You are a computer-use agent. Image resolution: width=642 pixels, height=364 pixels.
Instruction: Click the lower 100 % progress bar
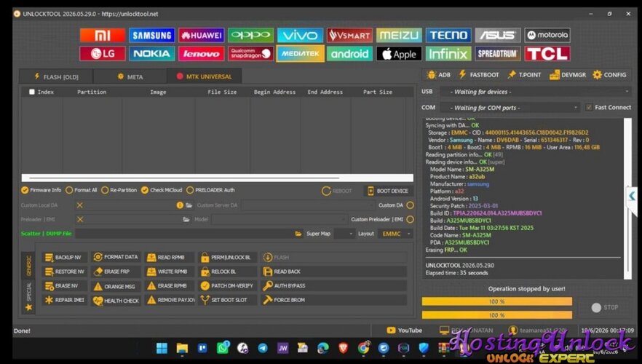pos(497,315)
